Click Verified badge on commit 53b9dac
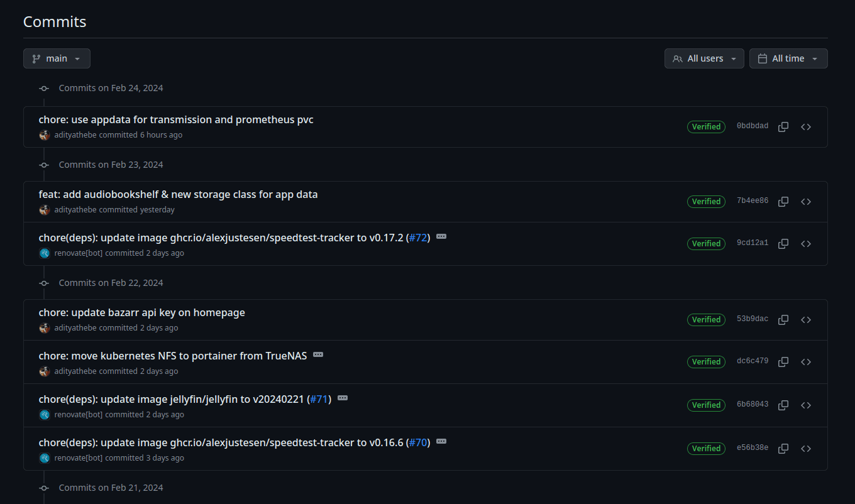 pyautogui.click(x=706, y=320)
